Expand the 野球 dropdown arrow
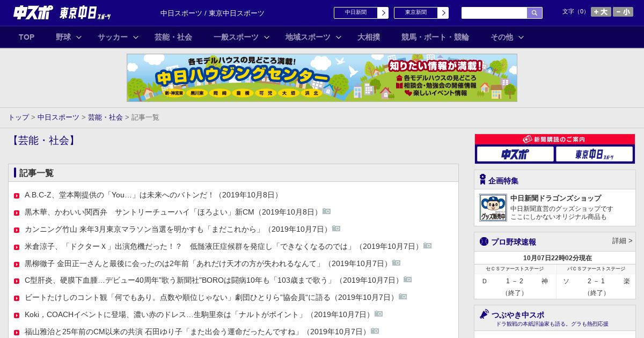This screenshot has height=338, width=644. coord(79,37)
